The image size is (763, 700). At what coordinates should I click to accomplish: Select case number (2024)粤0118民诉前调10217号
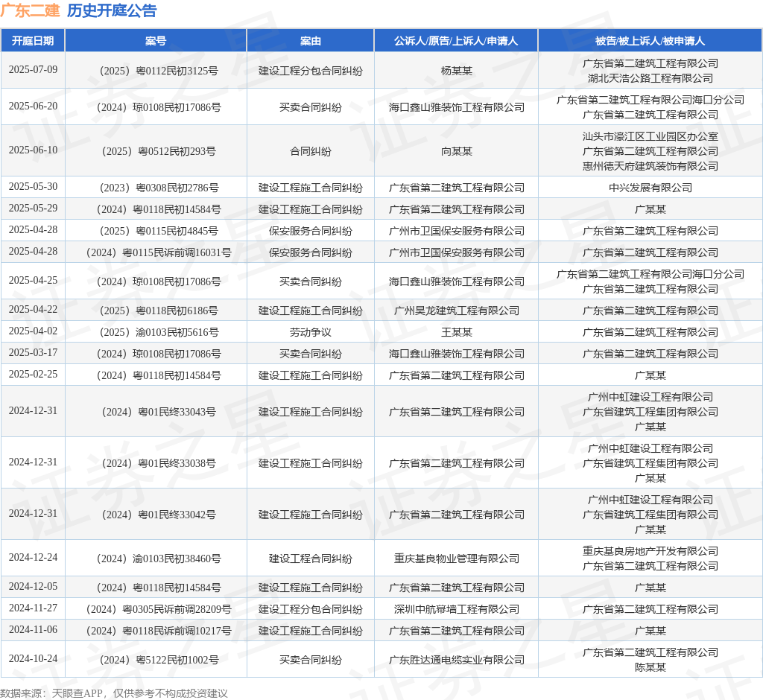tap(156, 631)
